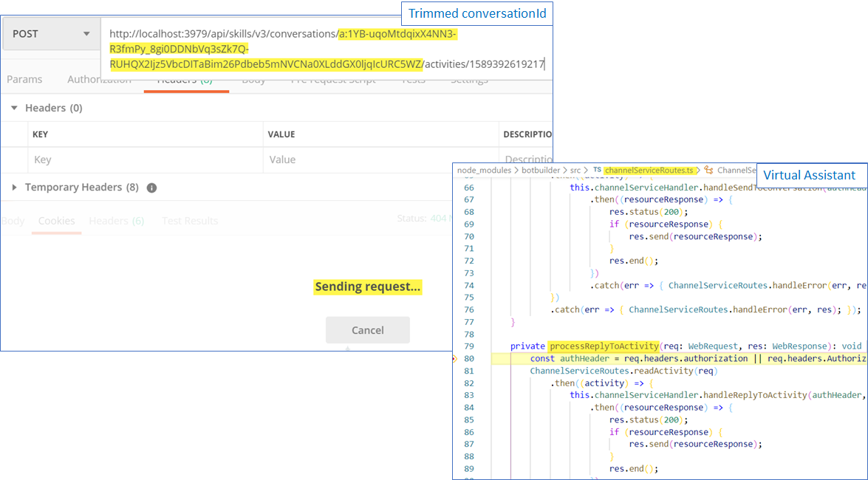Click the header Value input field
Screen dimensions: 868x480
pyautogui.click(x=381, y=160)
